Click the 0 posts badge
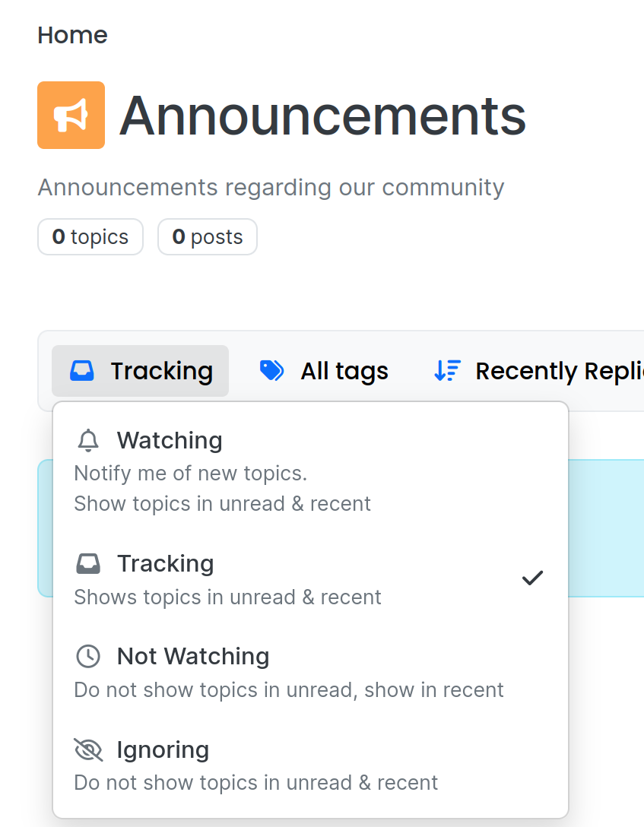The image size is (644, 827). pos(208,237)
